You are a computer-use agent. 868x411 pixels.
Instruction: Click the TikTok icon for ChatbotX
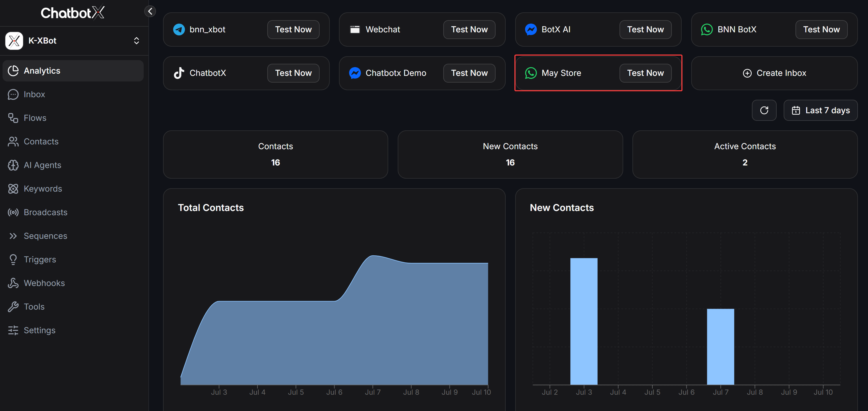pos(179,73)
